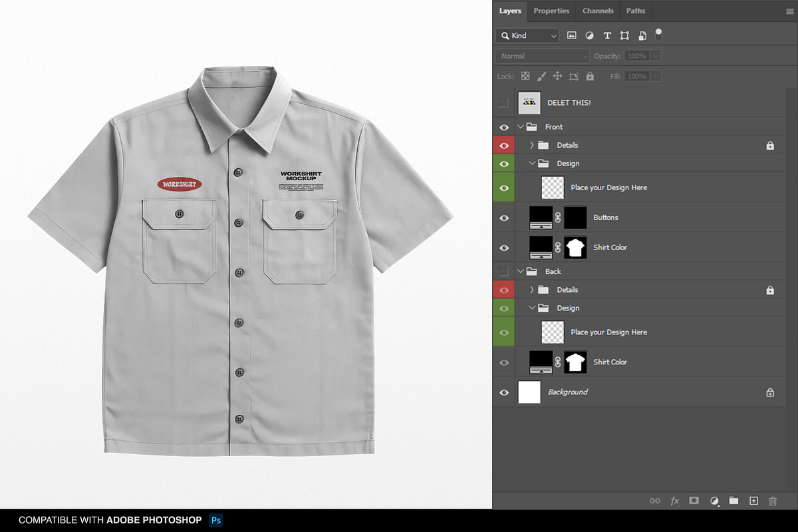
Task: Select the DELET THIS! layer thumbnail
Action: point(529,102)
